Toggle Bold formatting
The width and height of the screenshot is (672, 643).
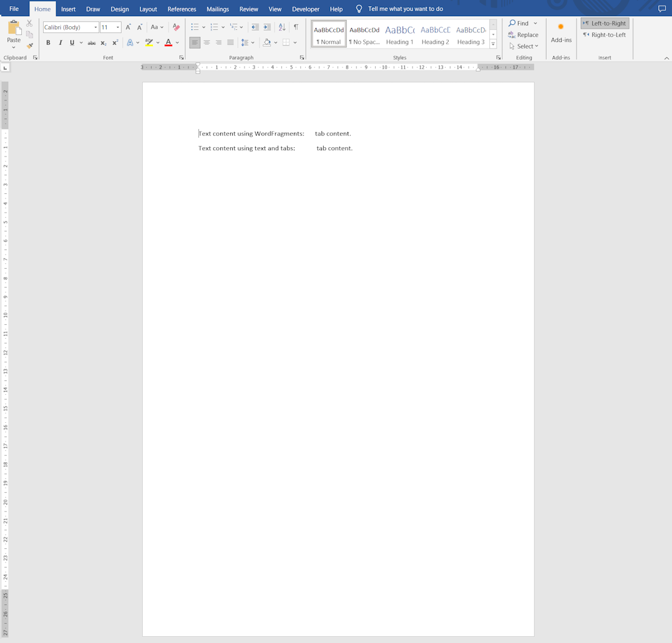[x=48, y=42]
